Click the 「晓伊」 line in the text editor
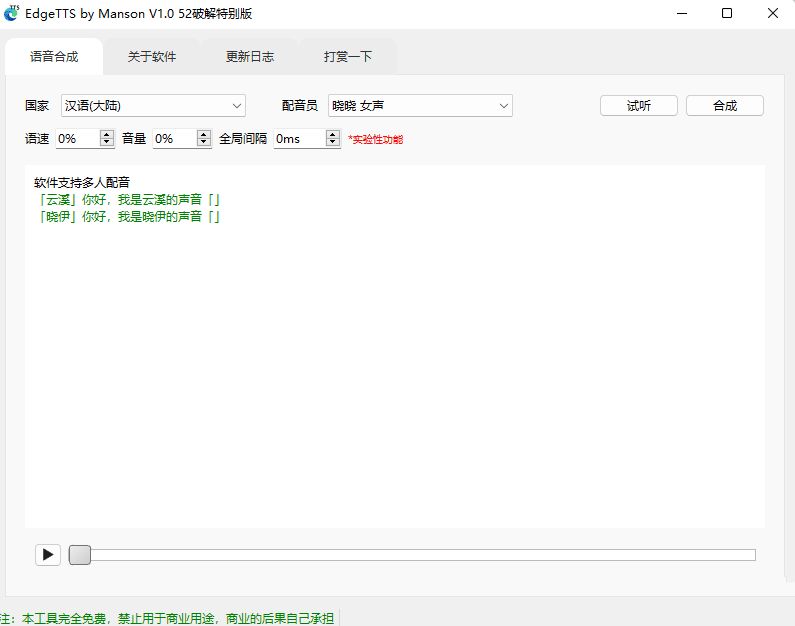The height and width of the screenshot is (626, 795). point(127,217)
